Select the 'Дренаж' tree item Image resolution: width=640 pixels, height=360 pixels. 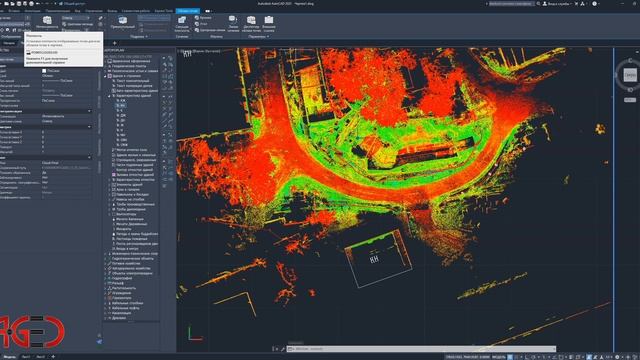click(x=116, y=318)
